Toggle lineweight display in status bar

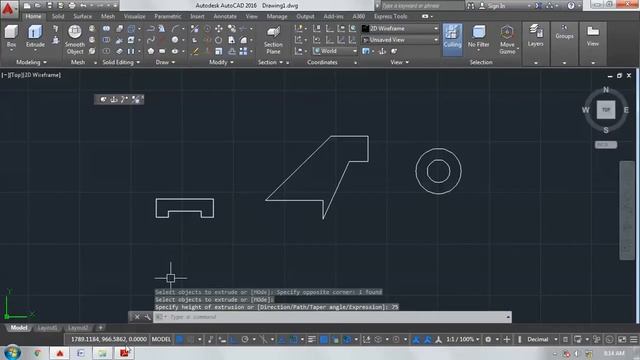[312, 340]
